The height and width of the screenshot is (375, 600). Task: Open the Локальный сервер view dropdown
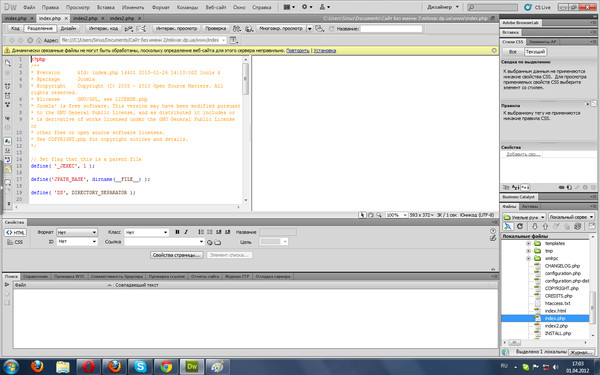tap(571, 217)
